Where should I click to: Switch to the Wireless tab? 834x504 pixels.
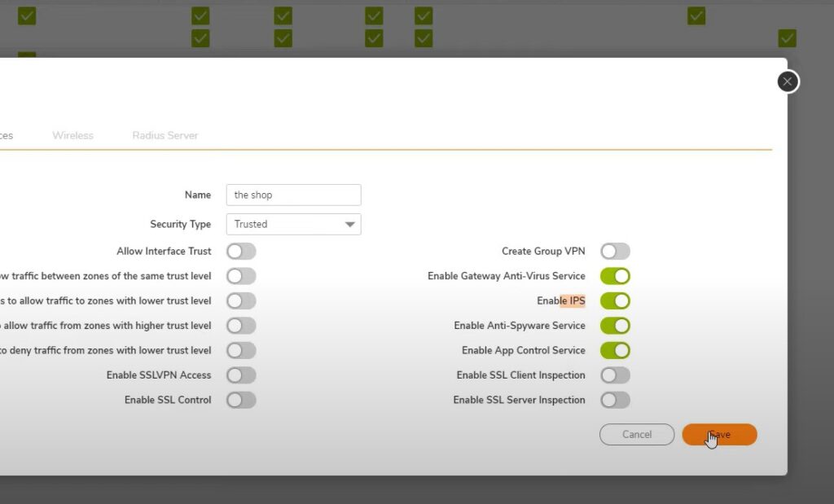[72, 135]
